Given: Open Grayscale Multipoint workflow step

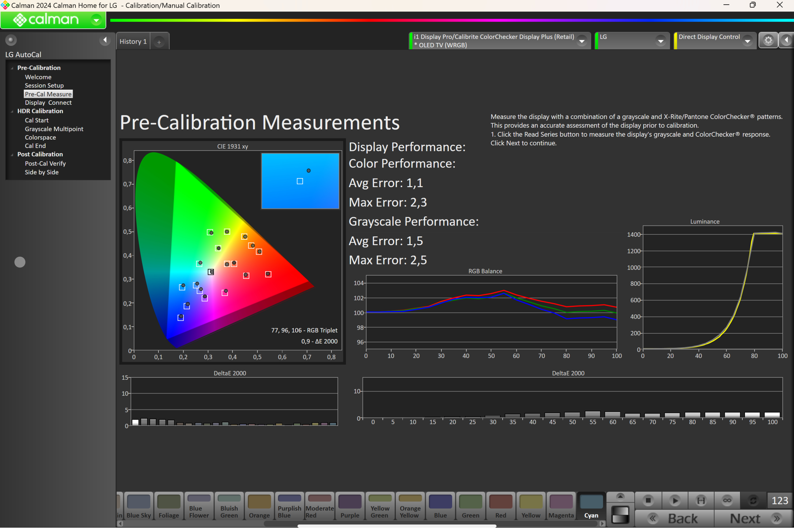Looking at the screenshot, I should [x=54, y=129].
